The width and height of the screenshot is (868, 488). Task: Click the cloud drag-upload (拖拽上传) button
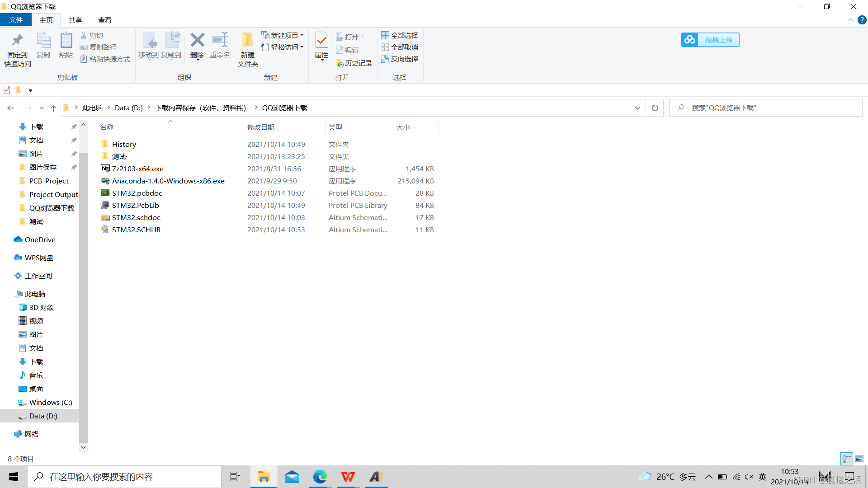(x=710, y=40)
